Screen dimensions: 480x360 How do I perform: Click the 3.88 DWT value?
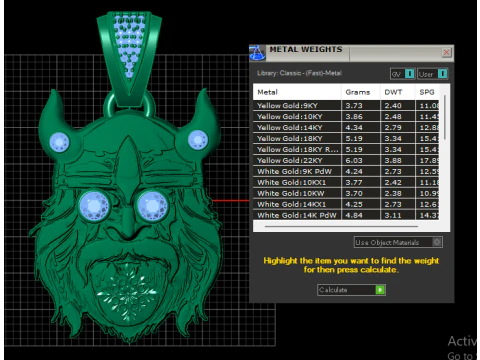click(x=393, y=161)
